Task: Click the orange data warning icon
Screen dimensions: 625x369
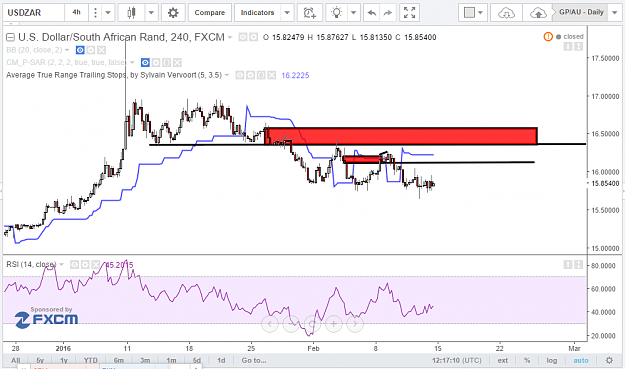Action: (x=548, y=37)
